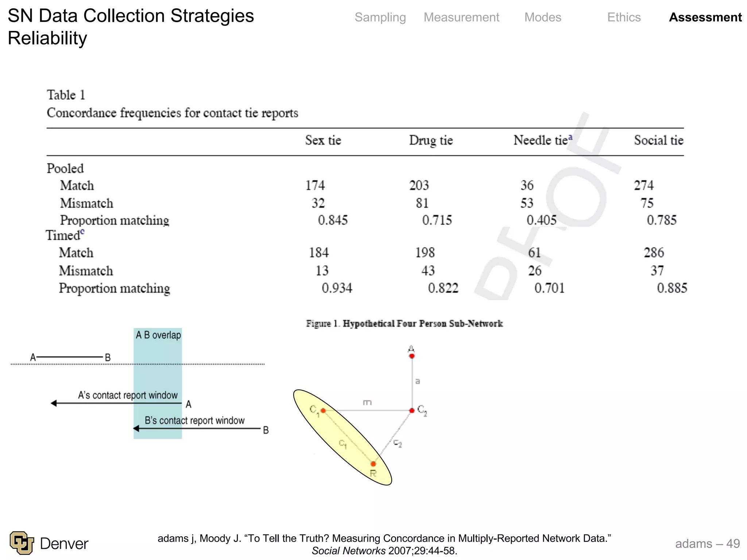
Task: Open the Sampling section tab
Action: (x=380, y=17)
